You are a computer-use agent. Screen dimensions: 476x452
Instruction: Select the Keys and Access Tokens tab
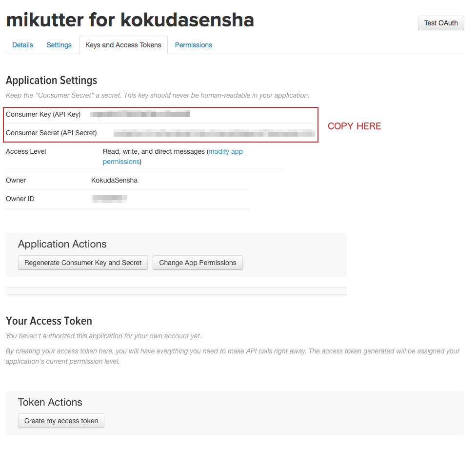(123, 45)
